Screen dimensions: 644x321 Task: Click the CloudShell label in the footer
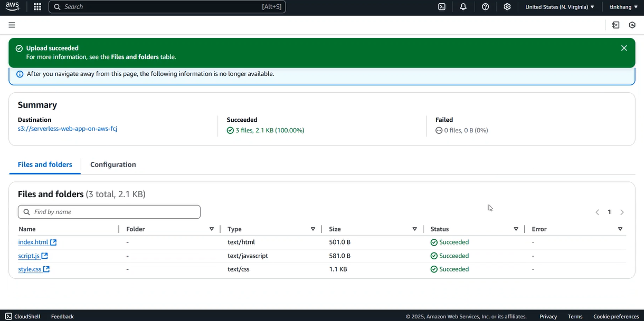tap(27, 316)
